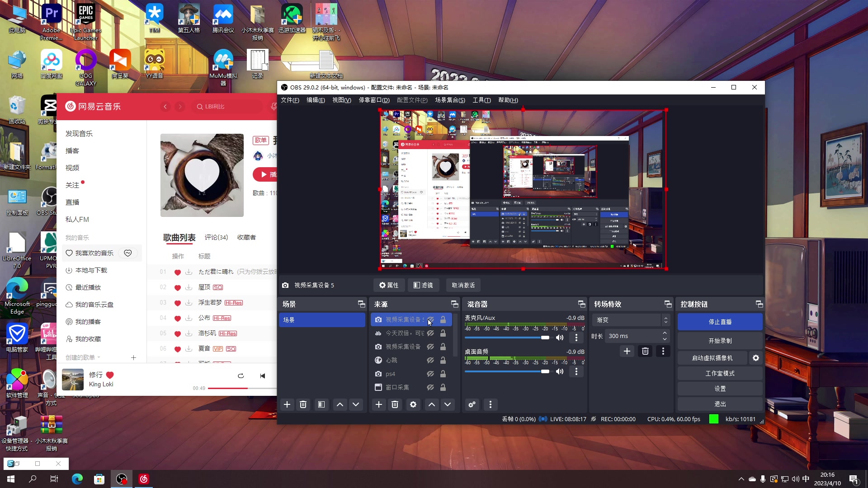Open 桌面音频 channel options menu
Screen dimensions: 868x488
coord(576,371)
